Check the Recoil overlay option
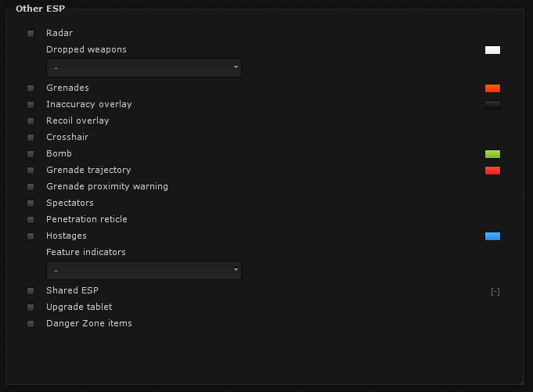Screen dimensions: 533x392 [x=31, y=121]
